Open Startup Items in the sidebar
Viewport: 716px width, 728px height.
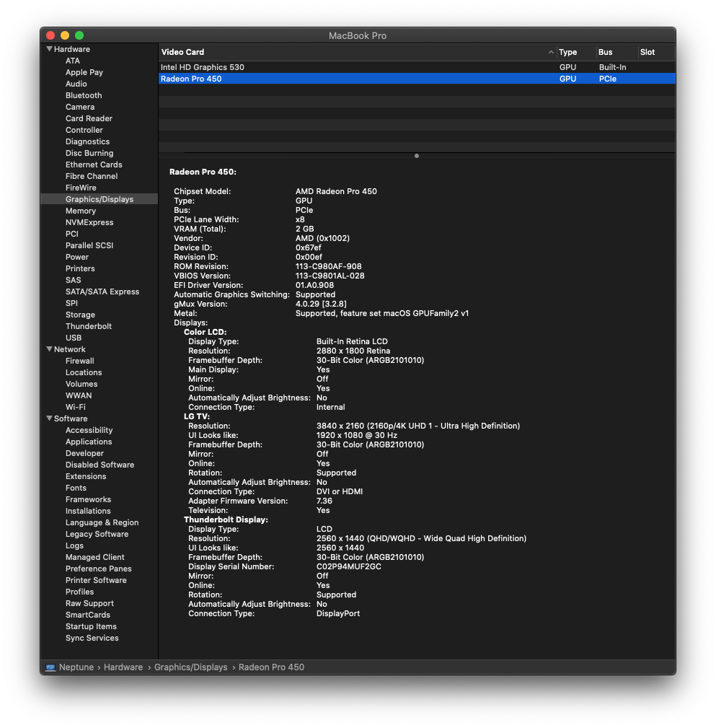click(x=91, y=626)
